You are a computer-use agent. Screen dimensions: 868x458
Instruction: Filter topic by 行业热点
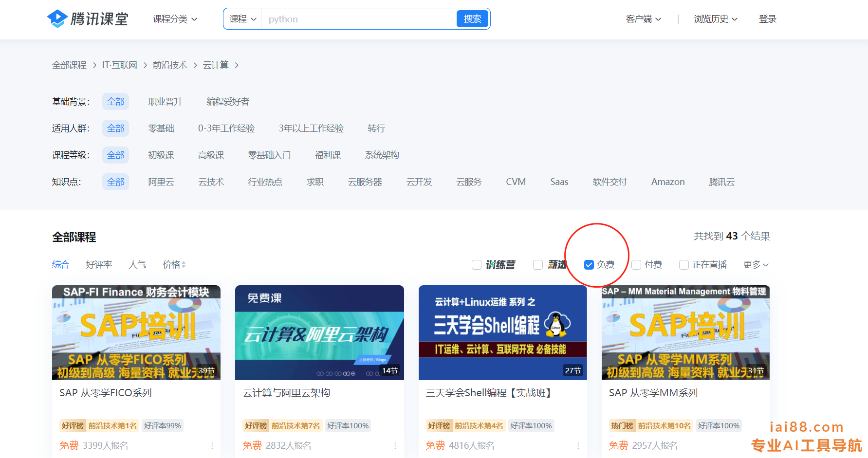pos(265,182)
